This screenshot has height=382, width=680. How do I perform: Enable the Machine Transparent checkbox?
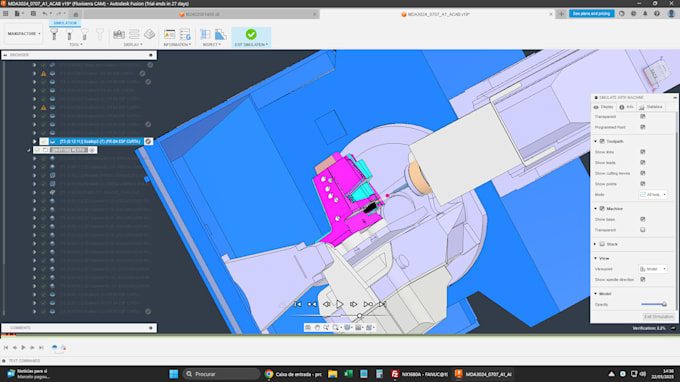pyautogui.click(x=643, y=230)
